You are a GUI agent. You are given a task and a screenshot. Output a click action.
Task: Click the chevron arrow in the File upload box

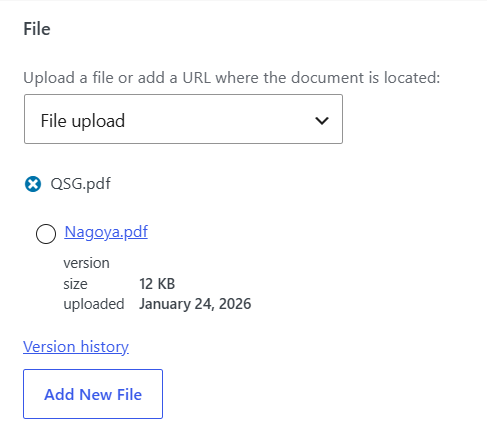pos(322,120)
